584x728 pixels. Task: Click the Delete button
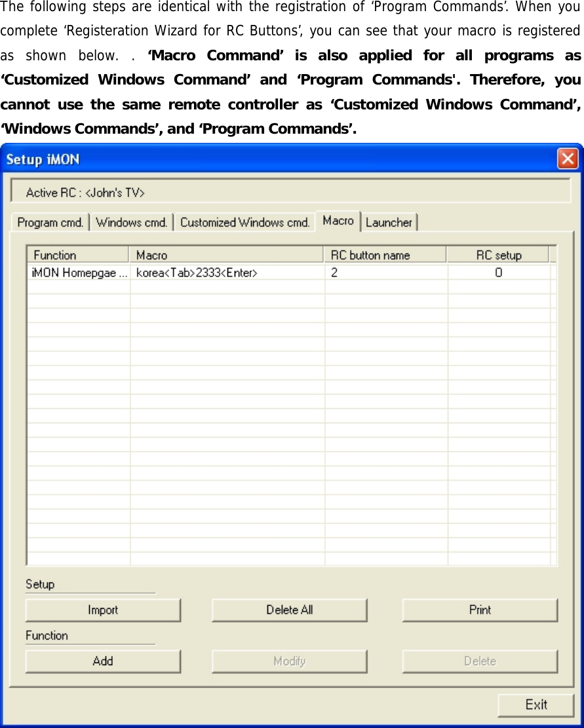[x=479, y=661]
